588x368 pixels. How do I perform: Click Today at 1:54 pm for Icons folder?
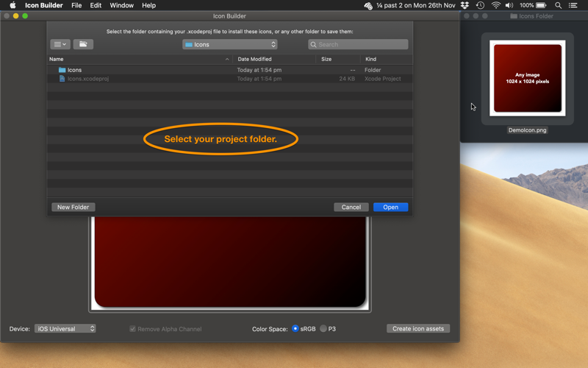coord(259,70)
